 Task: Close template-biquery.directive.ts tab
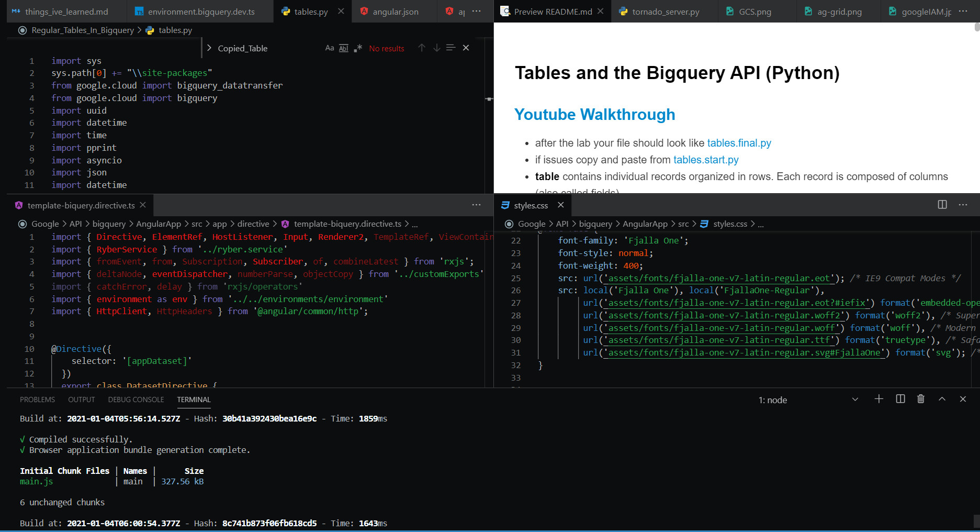tap(143, 205)
